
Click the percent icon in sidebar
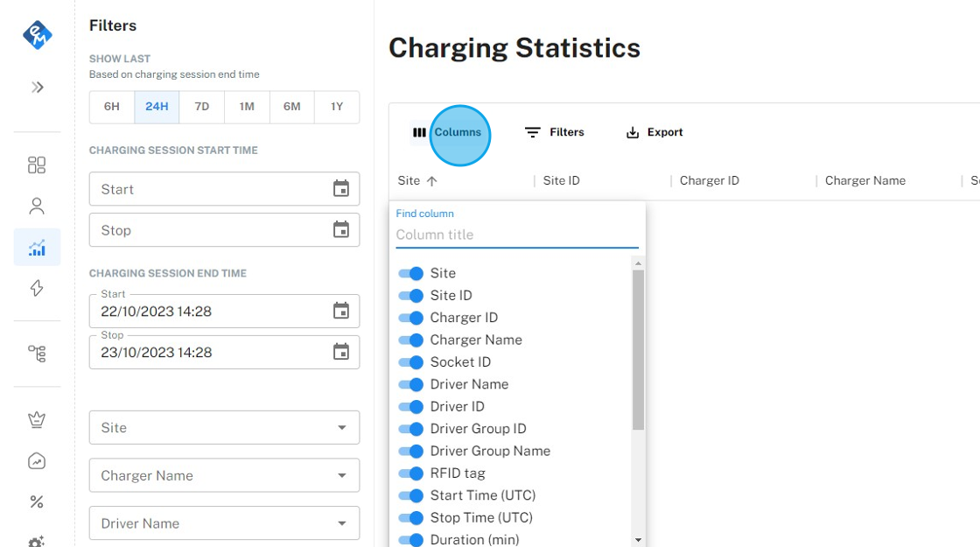[37, 501]
